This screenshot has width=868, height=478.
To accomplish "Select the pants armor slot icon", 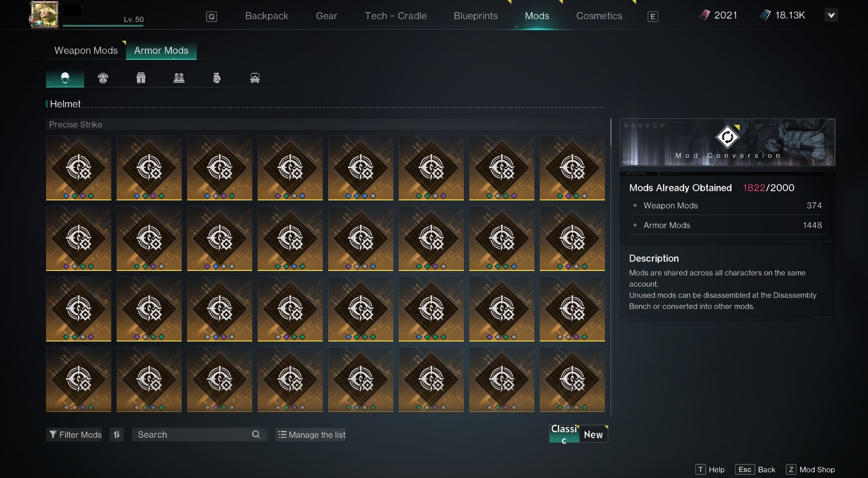I will click(x=141, y=78).
